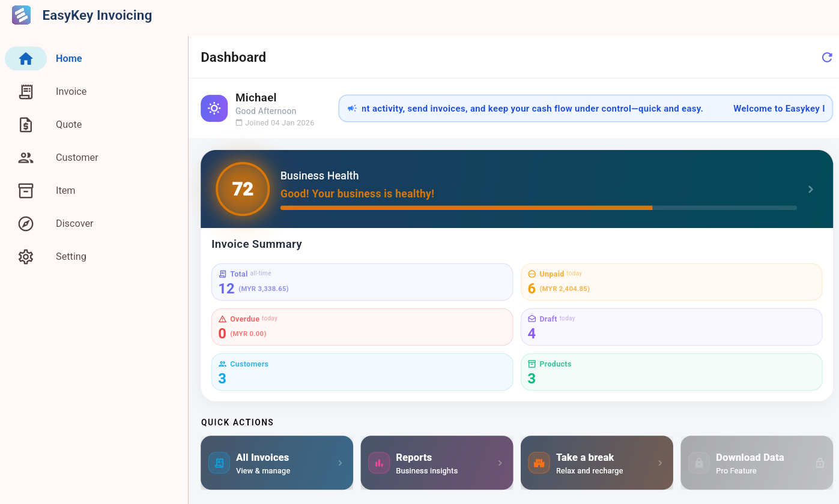The width and height of the screenshot is (839, 504).
Task: Click the Good! Your business is healthy! text
Action: pyautogui.click(x=357, y=194)
